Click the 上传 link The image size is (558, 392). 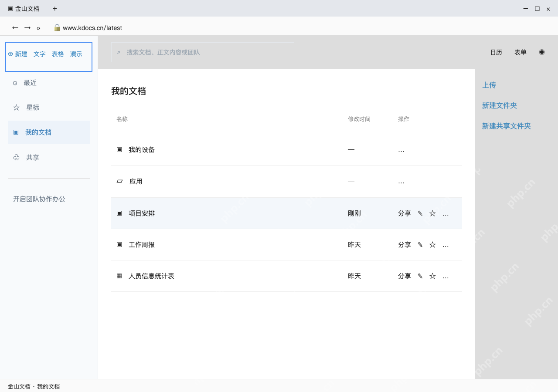[x=489, y=85]
